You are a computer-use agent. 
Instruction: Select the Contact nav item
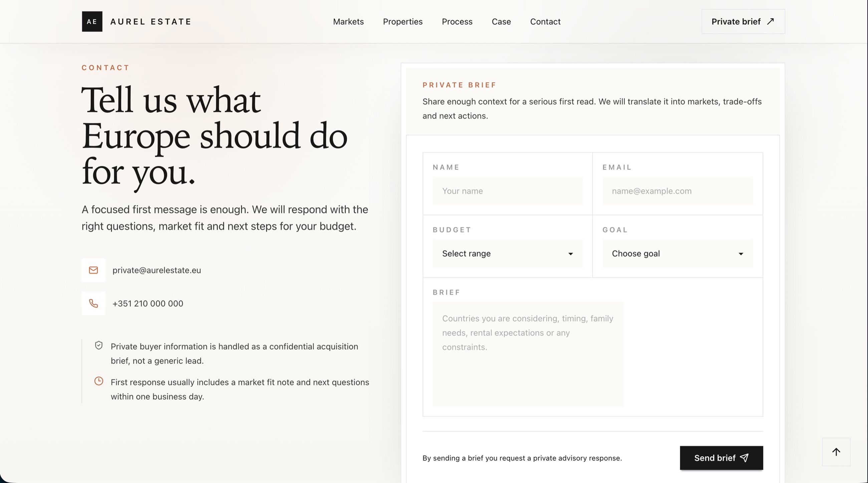(545, 22)
